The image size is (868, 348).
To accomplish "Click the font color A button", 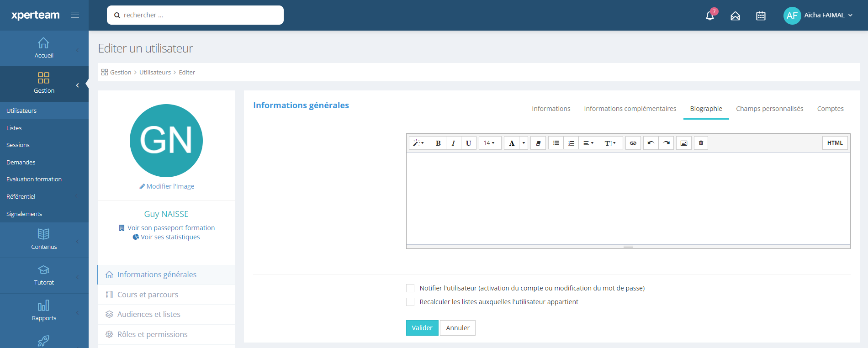I will [512, 143].
